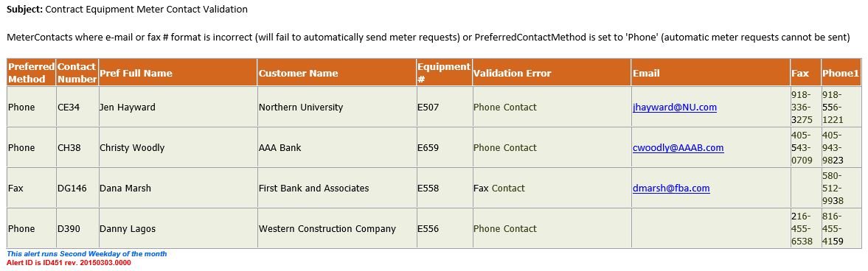Click the First Bank and Associates cell
This screenshot has width=868, height=271.
(336, 188)
